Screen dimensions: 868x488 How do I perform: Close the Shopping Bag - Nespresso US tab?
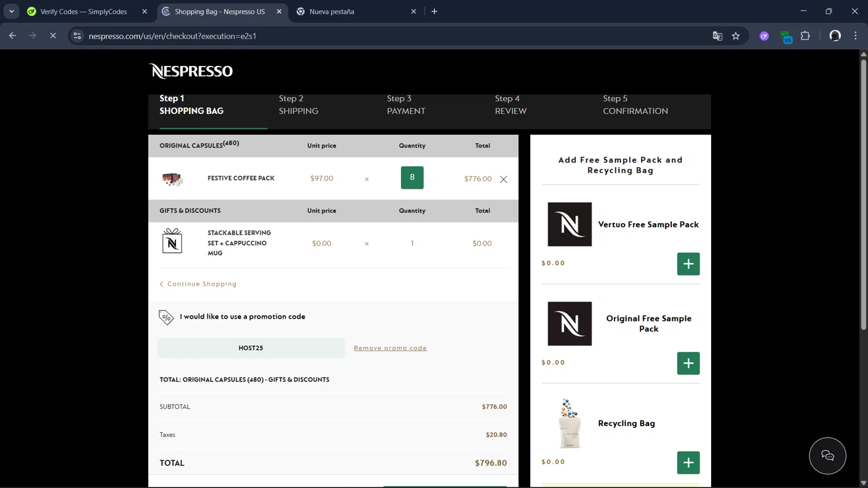[x=279, y=12]
